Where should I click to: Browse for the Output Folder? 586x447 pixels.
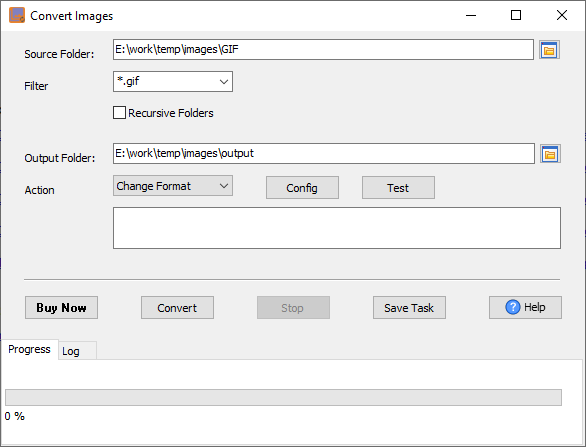coord(550,154)
